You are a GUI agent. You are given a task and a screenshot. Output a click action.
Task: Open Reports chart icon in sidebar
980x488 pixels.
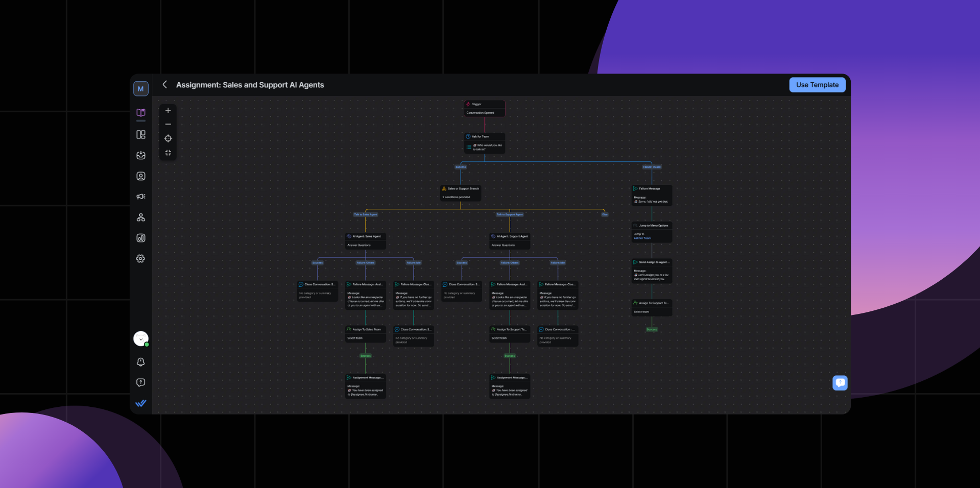tap(141, 238)
